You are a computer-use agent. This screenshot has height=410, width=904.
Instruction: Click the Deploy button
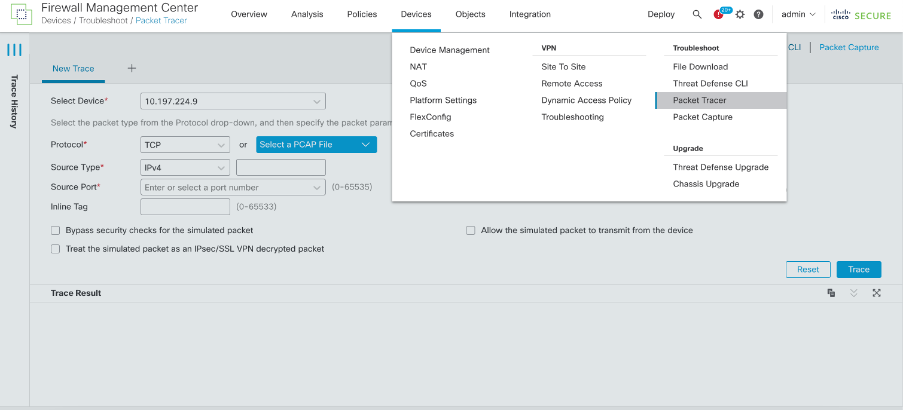pyautogui.click(x=661, y=14)
